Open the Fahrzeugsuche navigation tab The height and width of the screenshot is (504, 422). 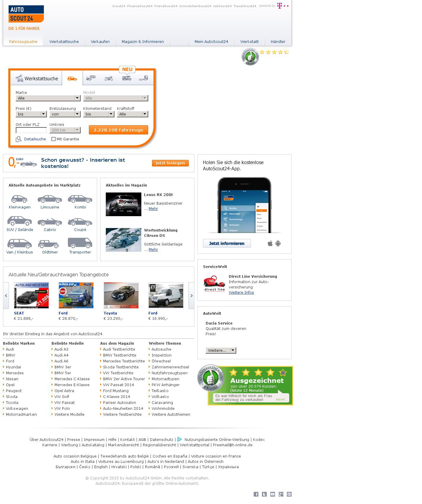coord(23,41)
